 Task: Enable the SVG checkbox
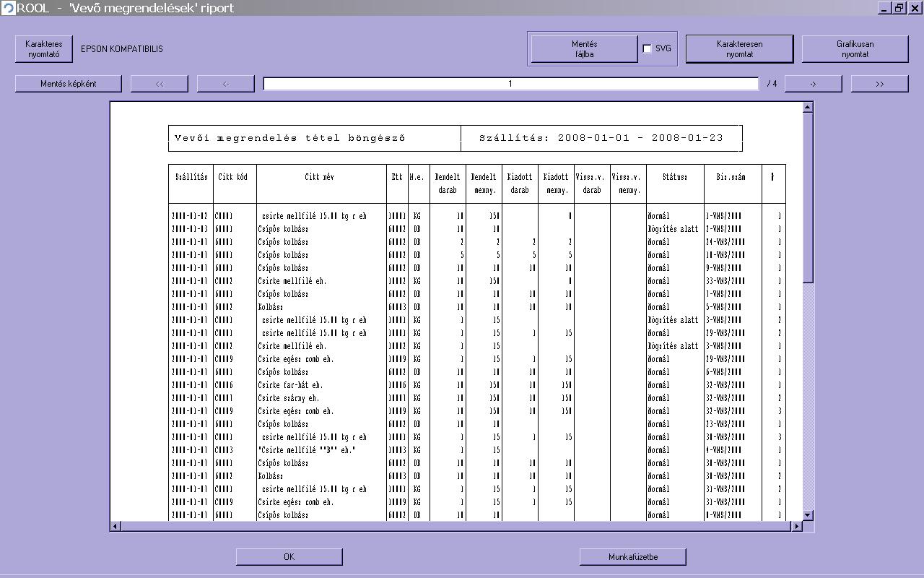[x=647, y=49]
